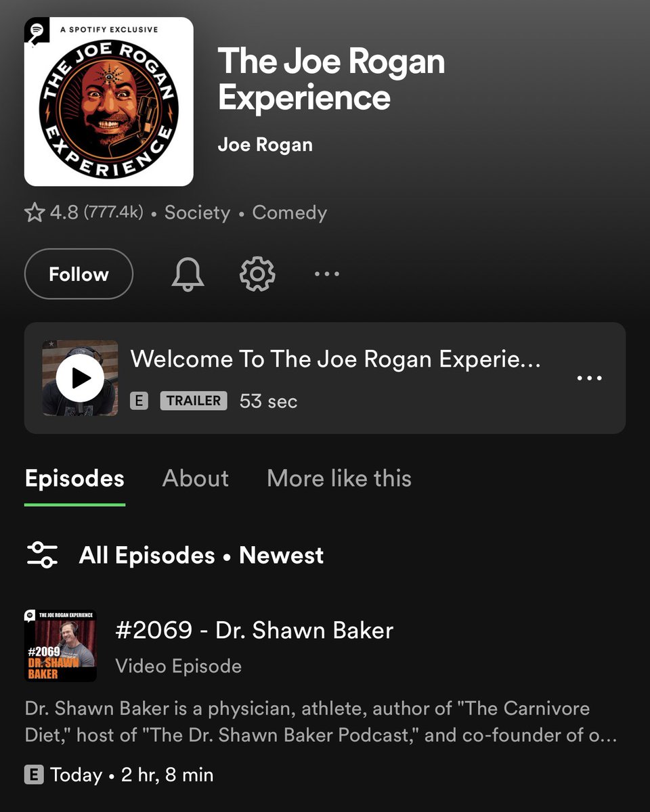Open Joe Rogan's creator page
Screen dimensions: 650x812
pyautogui.click(x=265, y=144)
